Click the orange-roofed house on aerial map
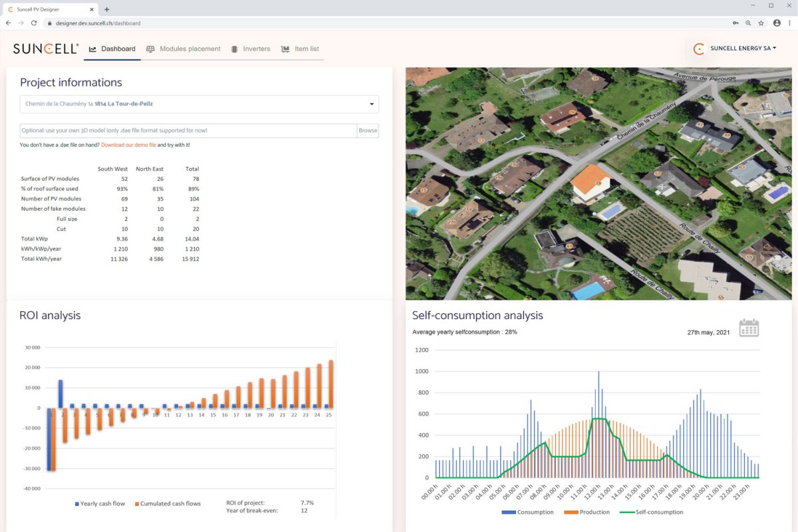 590,180
